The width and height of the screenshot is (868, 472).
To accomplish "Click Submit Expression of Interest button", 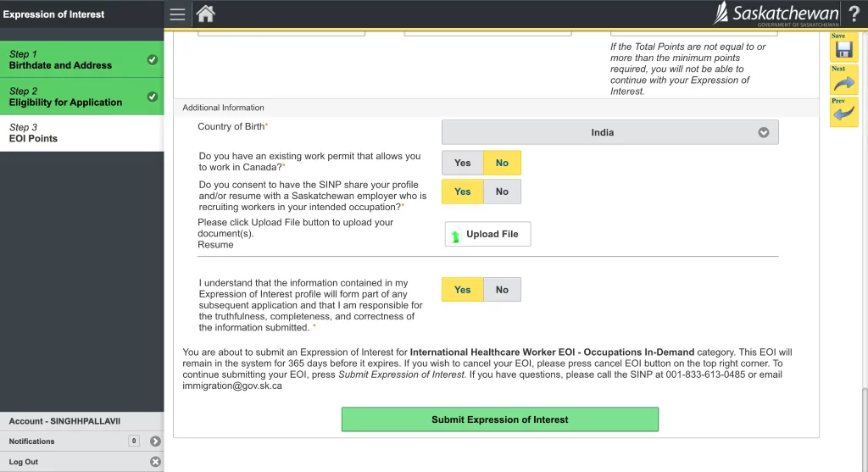I will pyautogui.click(x=499, y=419).
